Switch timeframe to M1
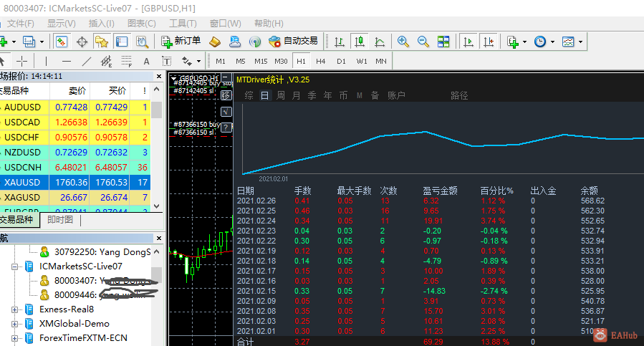This screenshot has width=644, height=346. coord(221,61)
